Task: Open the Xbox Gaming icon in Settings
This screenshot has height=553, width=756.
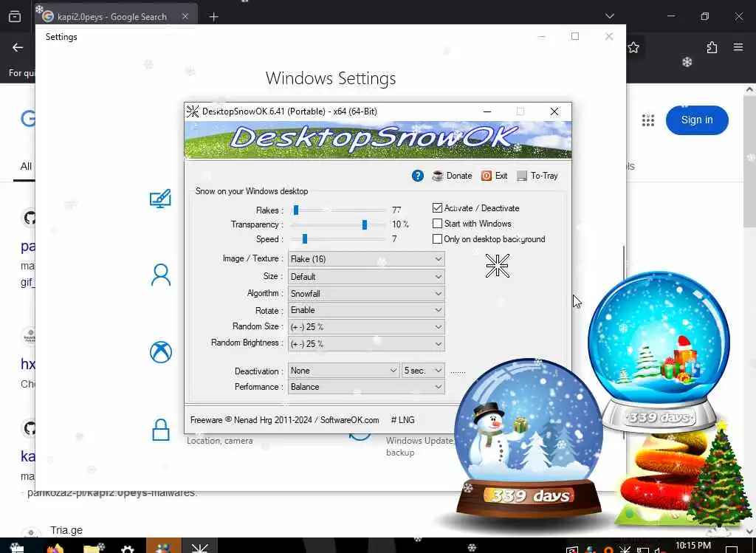Action: click(x=160, y=352)
